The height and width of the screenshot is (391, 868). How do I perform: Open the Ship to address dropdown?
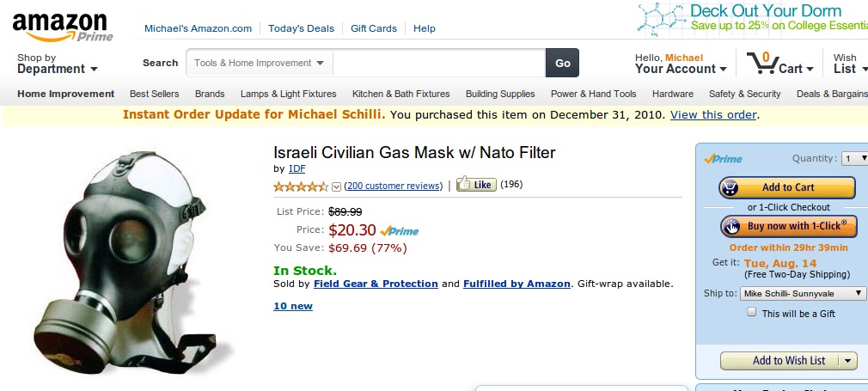click(x=803, y=293)
